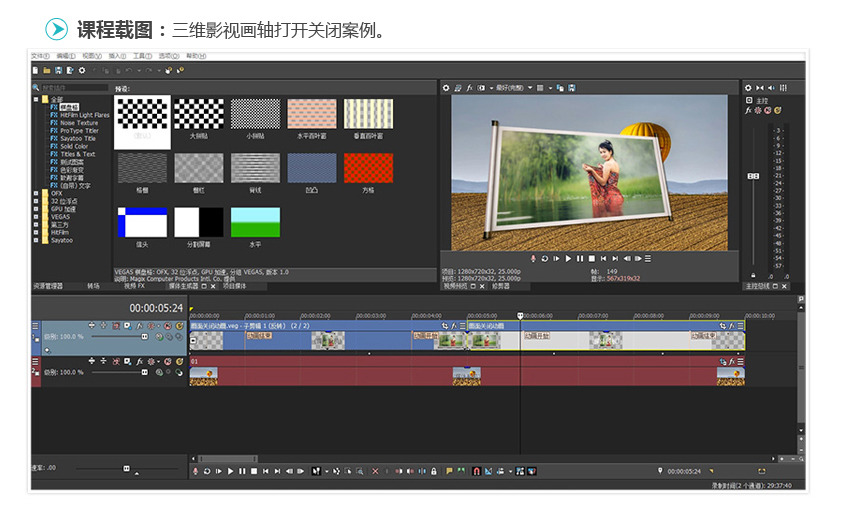Open 插入 menu
850x520 pixels.
click(x=117, y=56)
